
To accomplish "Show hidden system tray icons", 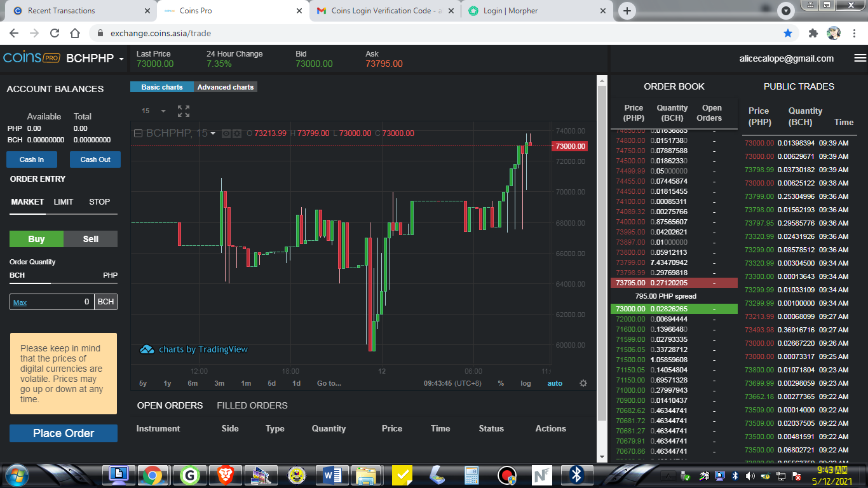I will coord(668,476).
